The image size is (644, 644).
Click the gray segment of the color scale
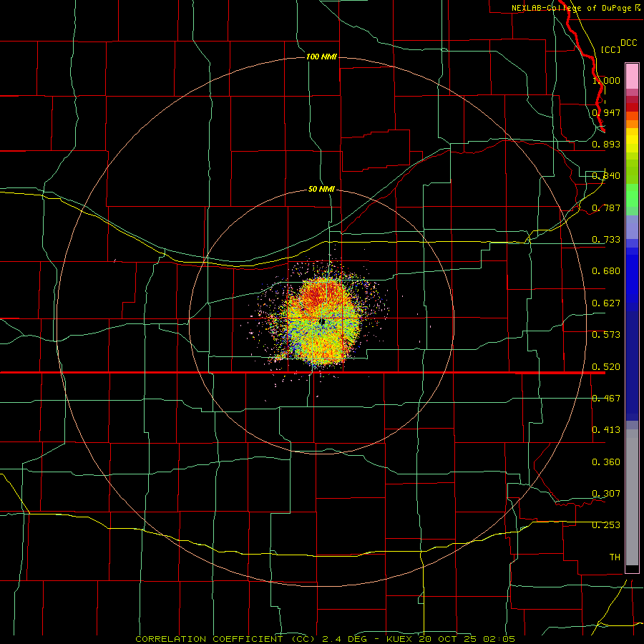pyautogui.click(x=632, y=497)
